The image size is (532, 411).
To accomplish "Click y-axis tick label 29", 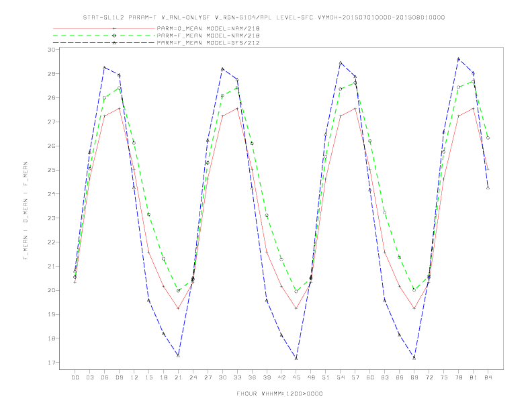I will (51, 74).
